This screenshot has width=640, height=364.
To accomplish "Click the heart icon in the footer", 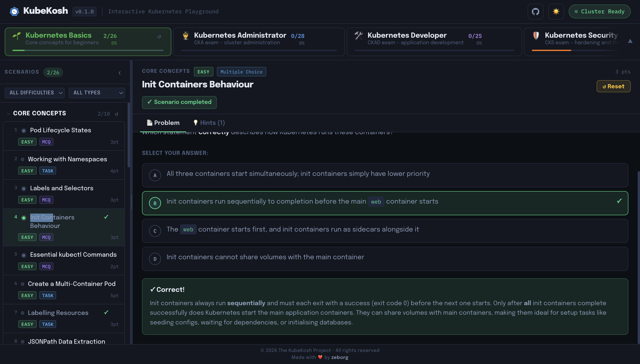I will click(x=320, y=357).
